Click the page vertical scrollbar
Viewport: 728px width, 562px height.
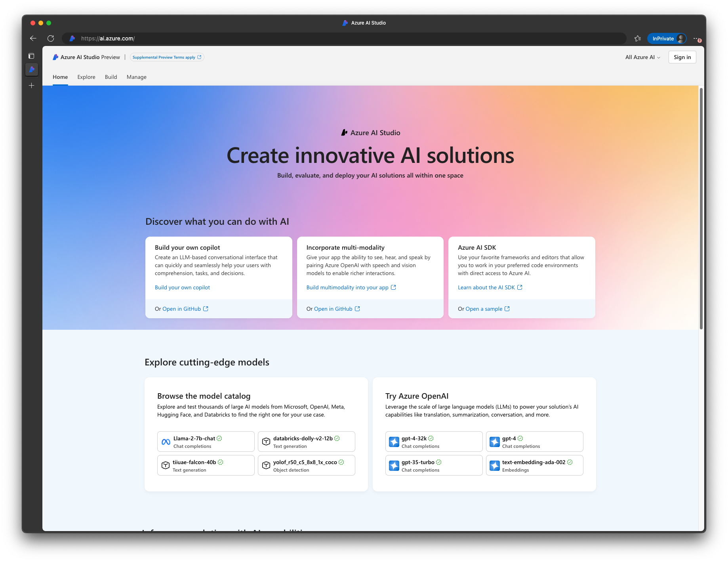click(701, 208)
